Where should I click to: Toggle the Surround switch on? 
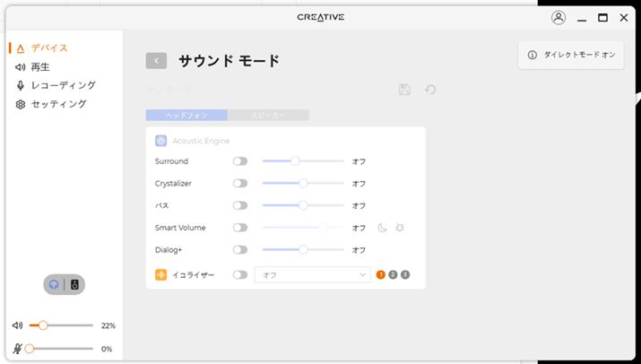[x=240, y=161]
